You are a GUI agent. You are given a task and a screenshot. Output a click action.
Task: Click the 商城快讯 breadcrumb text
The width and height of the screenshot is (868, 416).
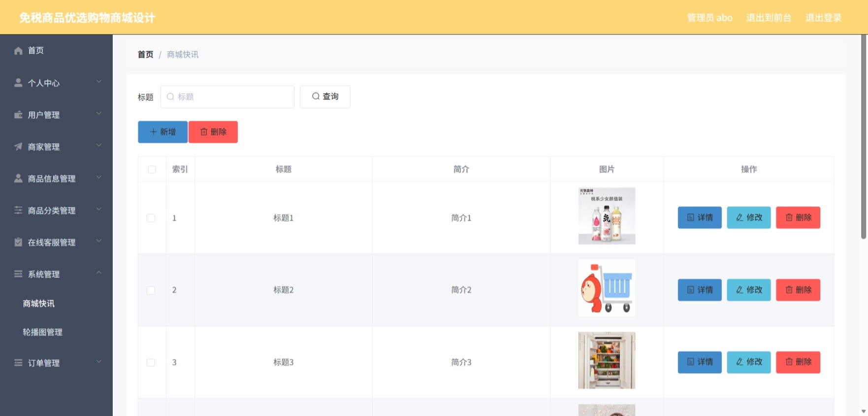click(183, 54)
